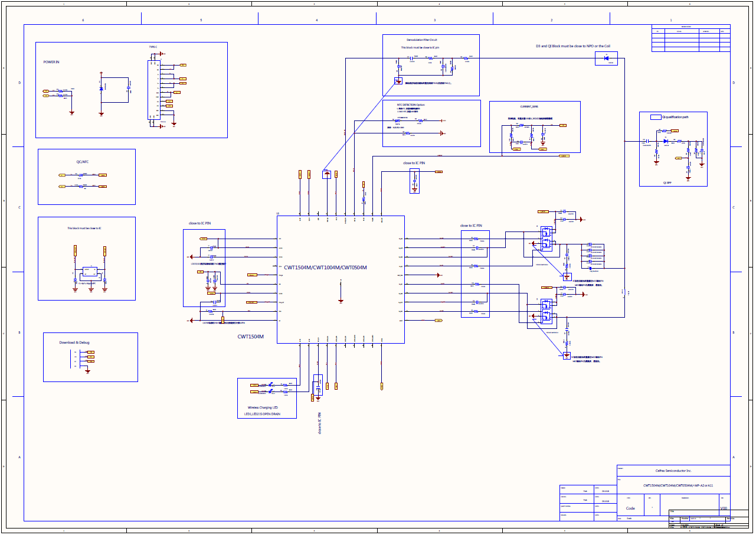756x535 pixels.
Task: Select the diode symbol inside QI qualification block
Action: click(666, 141)
